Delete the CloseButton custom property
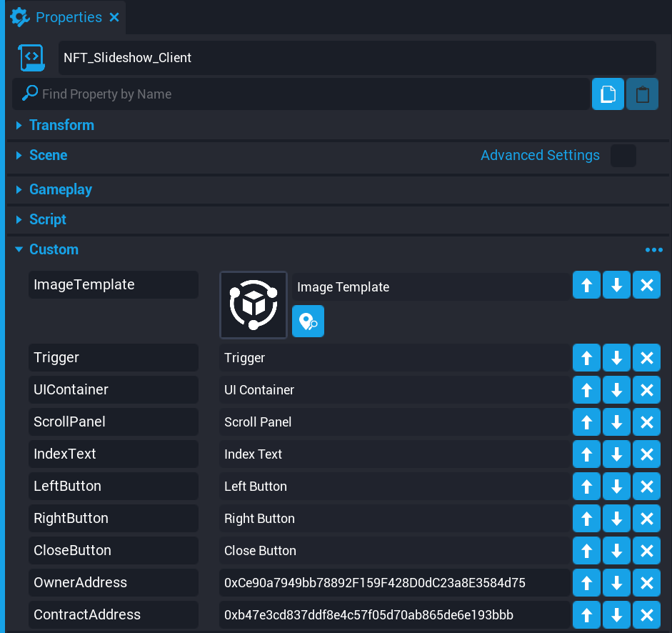The height and width of the screenshot is (633, 672). (647, 550)
